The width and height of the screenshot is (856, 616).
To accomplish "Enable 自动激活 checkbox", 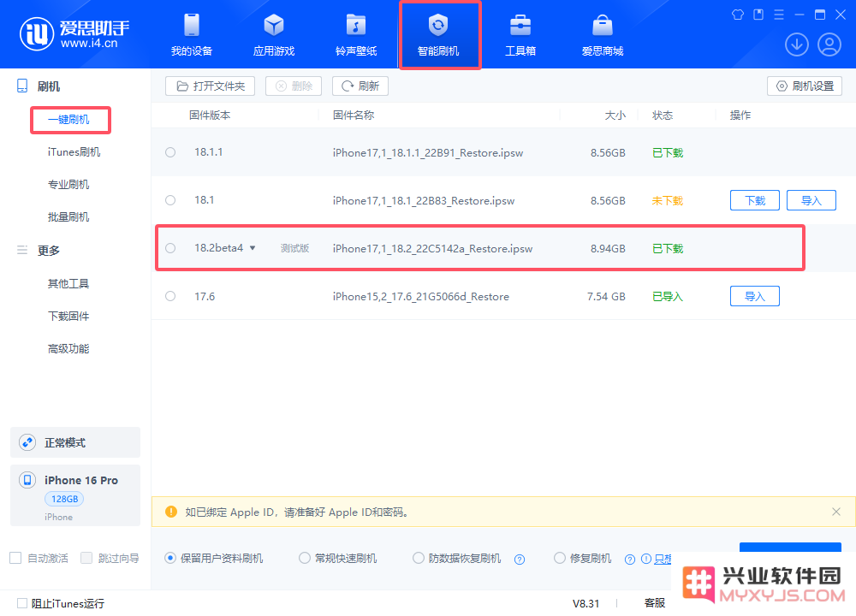I will [15, 558].
